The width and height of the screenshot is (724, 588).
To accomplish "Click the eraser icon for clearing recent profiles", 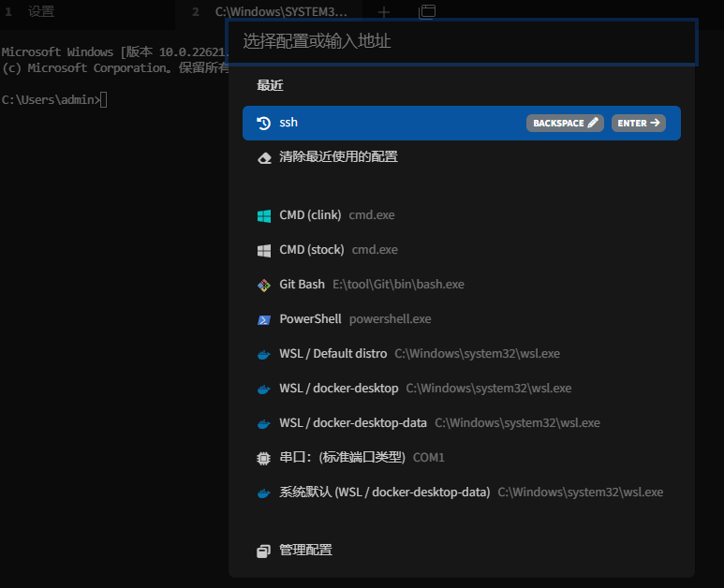I will point(264,157).
